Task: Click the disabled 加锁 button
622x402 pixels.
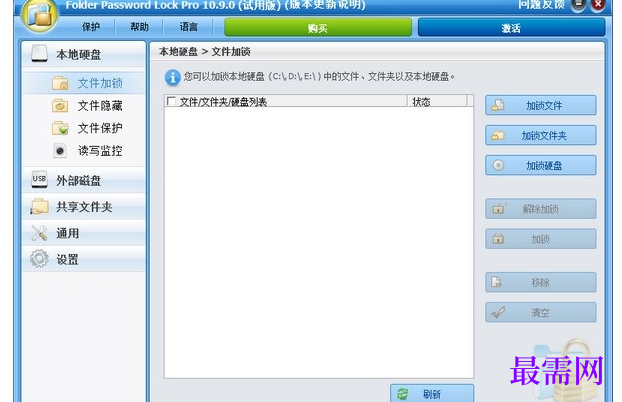Action: (x=541, y=239)
